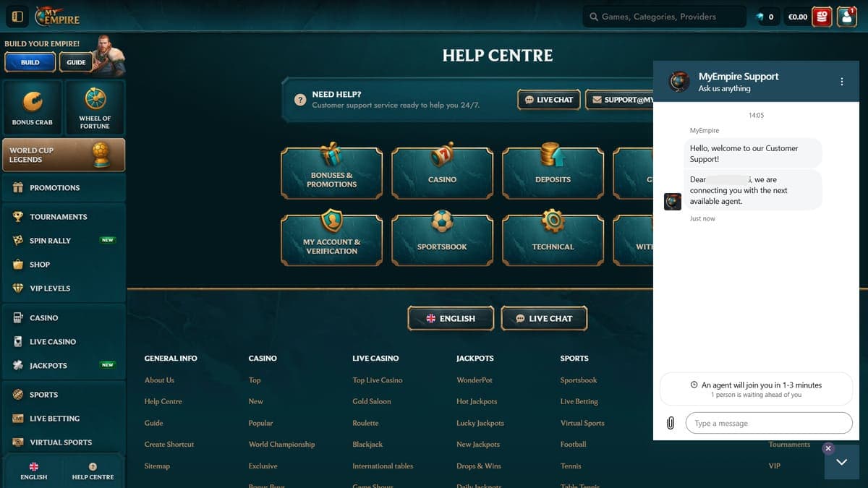This screenshot has height=488, width=868.
Task: Open Lucky Jackpots footer link
Action: 480,423
